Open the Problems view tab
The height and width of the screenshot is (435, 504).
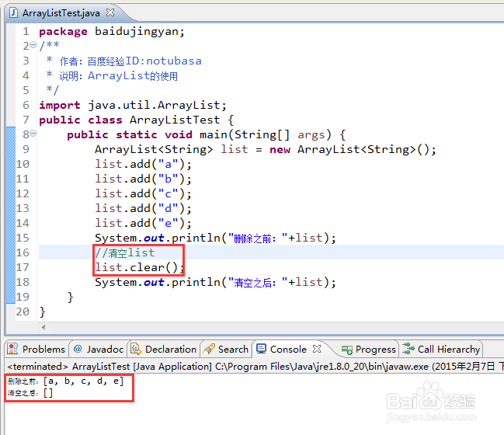point(37,349)
